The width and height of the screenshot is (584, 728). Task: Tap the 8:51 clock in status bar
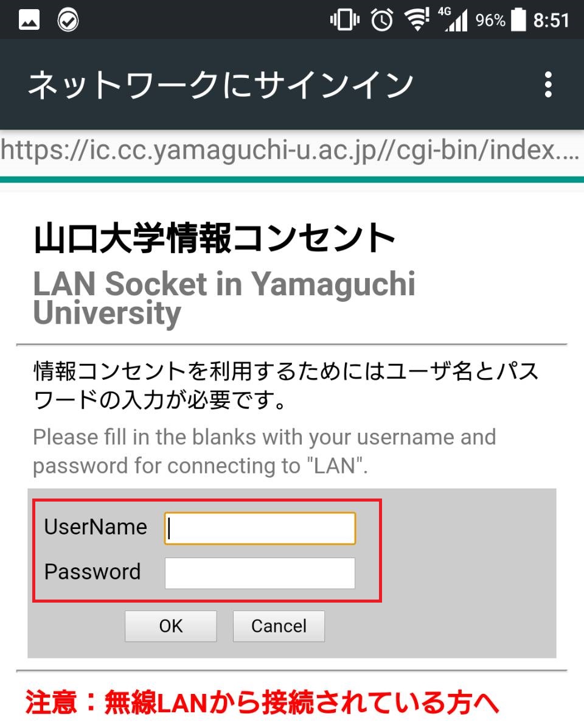point(551,21)
